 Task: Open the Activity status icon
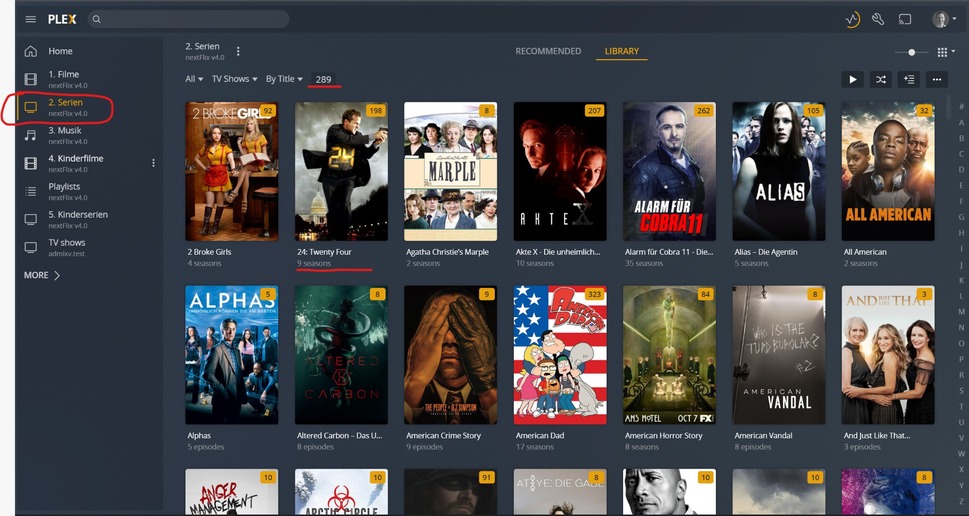tap(852, 19)
